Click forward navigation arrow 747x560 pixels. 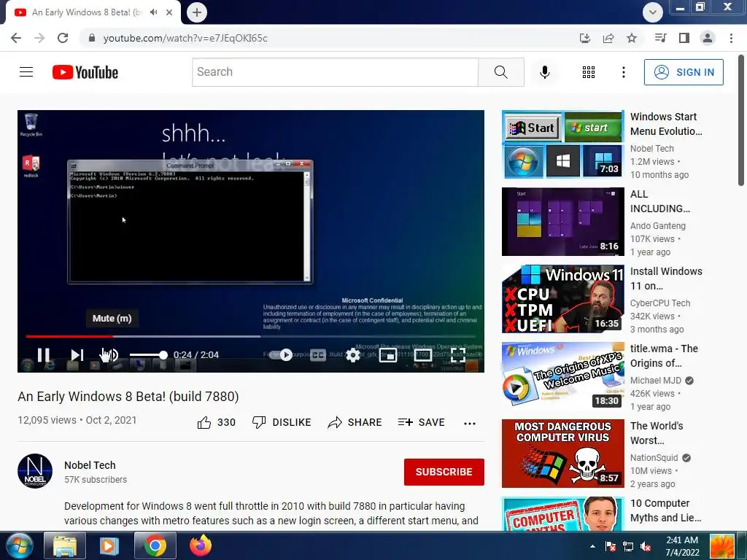pos(39,38)
